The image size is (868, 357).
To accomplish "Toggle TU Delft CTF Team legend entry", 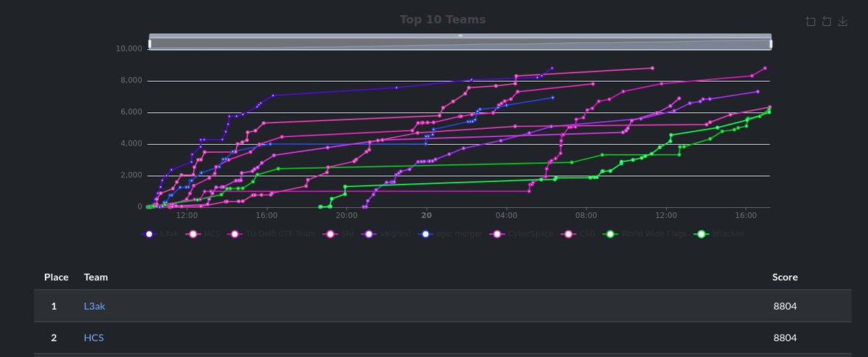I will [x=272, y=235].
